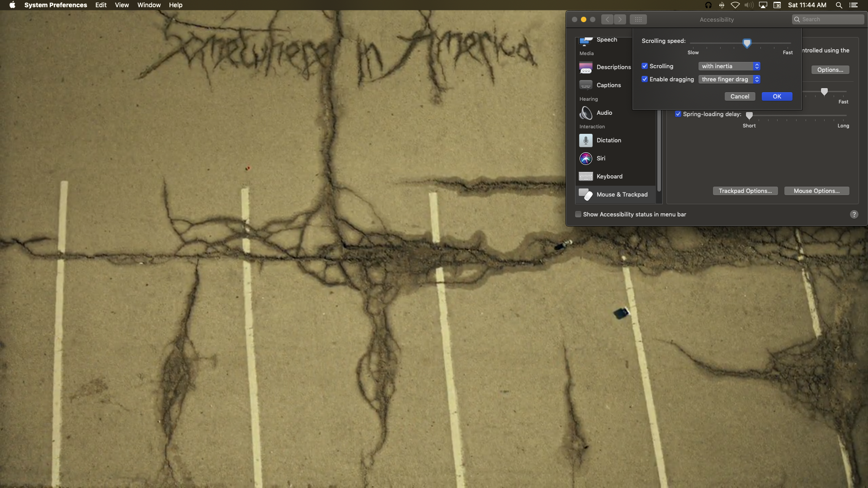Open the View menu
Screen dimensions: 868x488
click(x=122, y=5)
